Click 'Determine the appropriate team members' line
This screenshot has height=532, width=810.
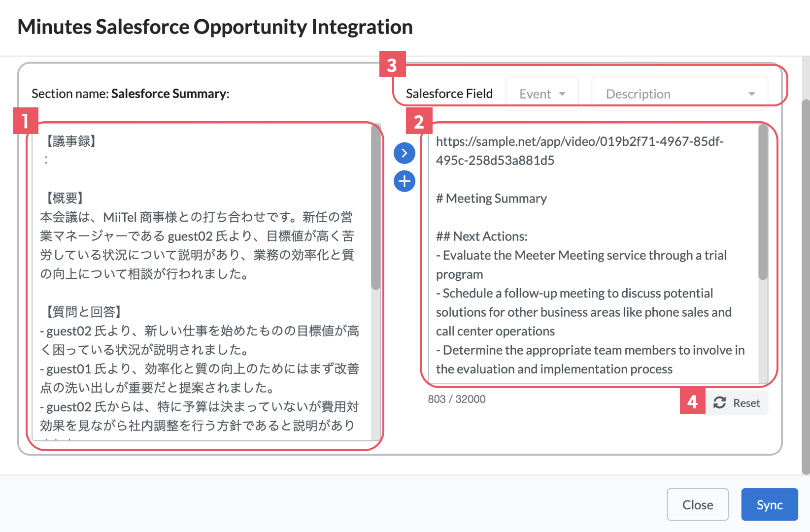tap(590, 360)
